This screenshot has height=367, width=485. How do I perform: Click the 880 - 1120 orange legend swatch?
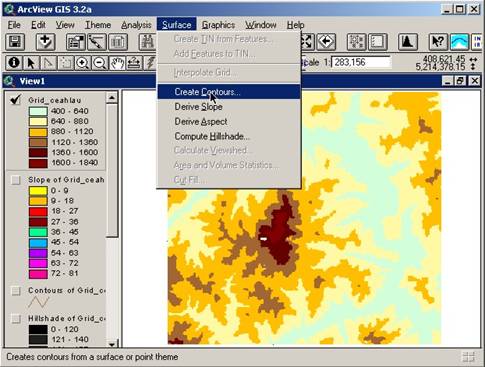point(38,132)
